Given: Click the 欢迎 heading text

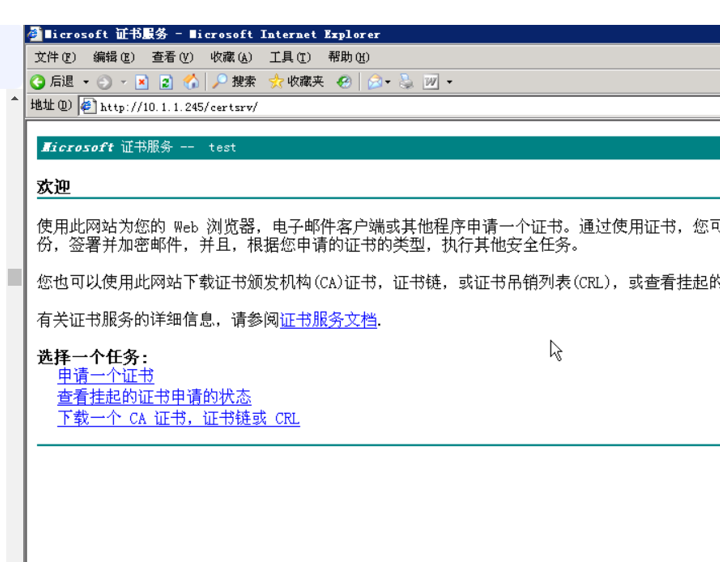Looking at the screenshot, I should tap(54, 187).
